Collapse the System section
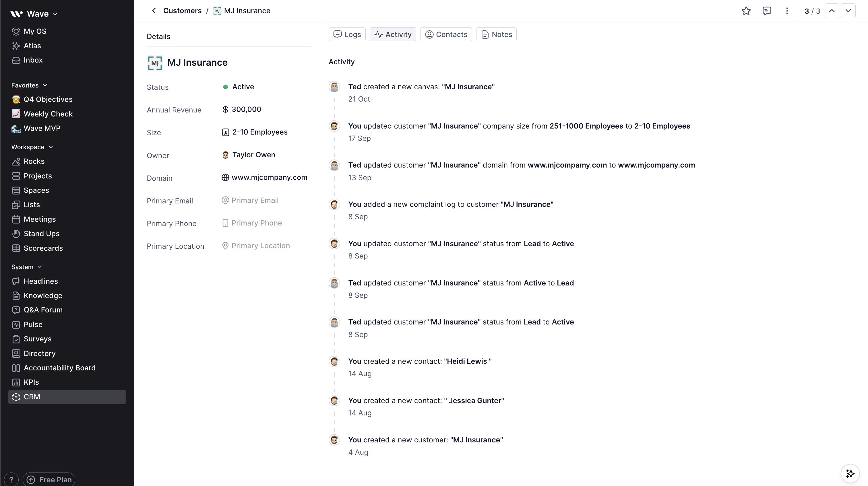The width and height of the screenshot is (868, 486). pyautogui.click(x=40, y=267)
